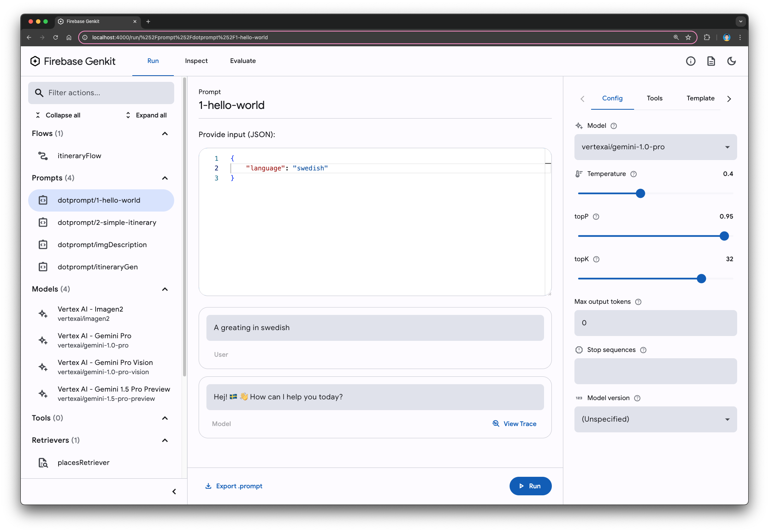Click the Run button to execute prompt
Image resolution: width=769 pixels, height=532 pixels.
529,485
